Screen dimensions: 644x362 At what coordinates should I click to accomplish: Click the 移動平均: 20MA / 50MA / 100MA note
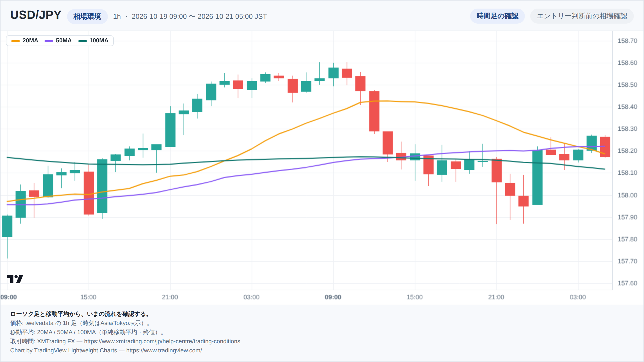click(x=87, y=332)
